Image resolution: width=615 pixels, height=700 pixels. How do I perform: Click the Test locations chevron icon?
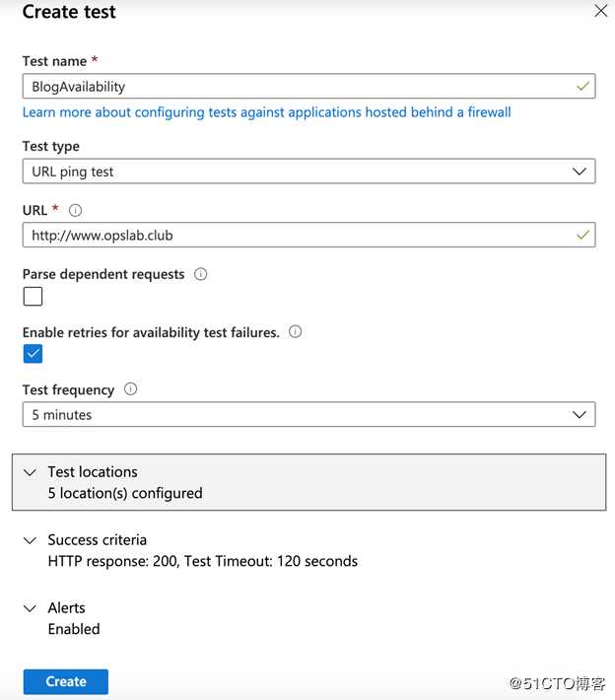(30, 472)
